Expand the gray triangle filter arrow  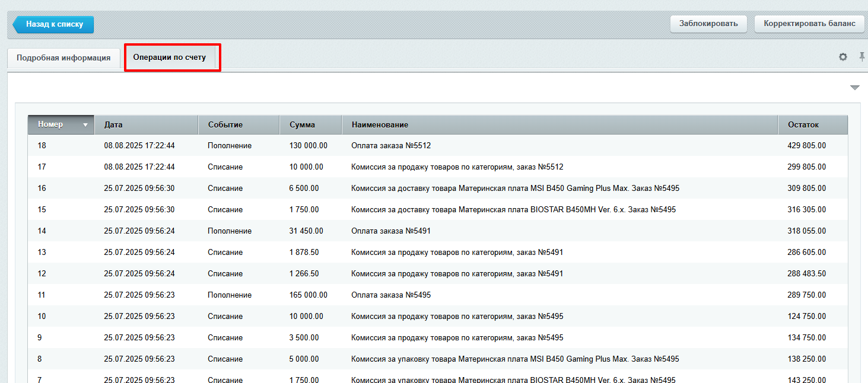coord(854,88)
